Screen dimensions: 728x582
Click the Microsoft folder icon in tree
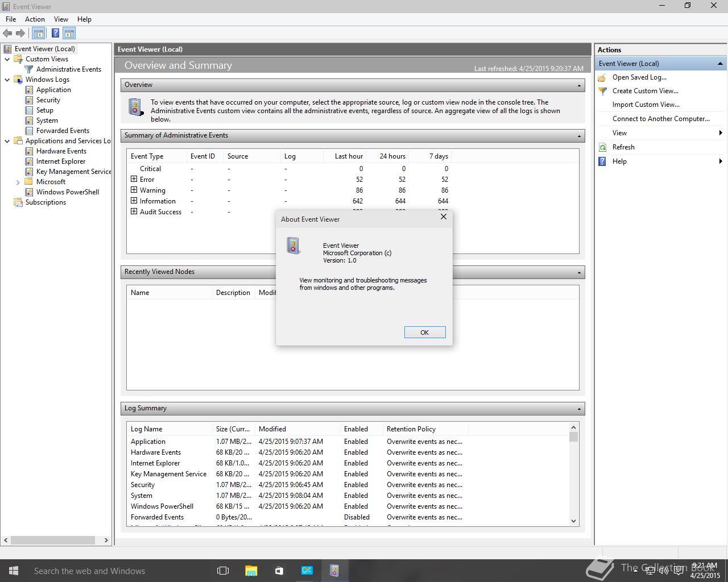pyautogui.click(x=30, y=182)
